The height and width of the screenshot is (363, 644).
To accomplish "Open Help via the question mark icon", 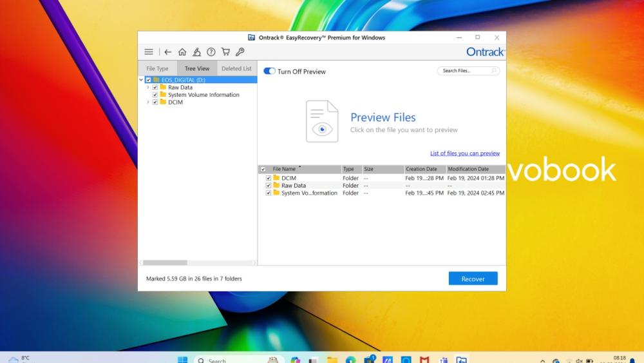I will (x=211, y=52).
